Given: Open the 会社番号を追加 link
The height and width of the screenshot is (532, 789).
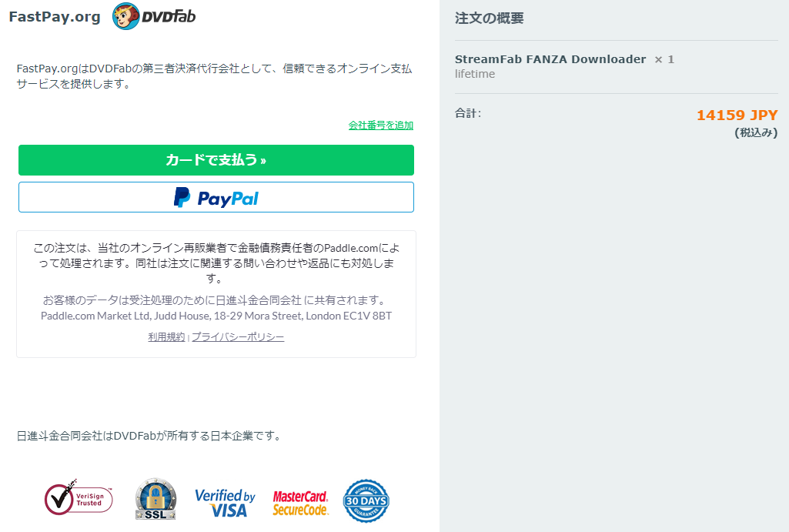Looking at the screenshot, I should (381, 125).
